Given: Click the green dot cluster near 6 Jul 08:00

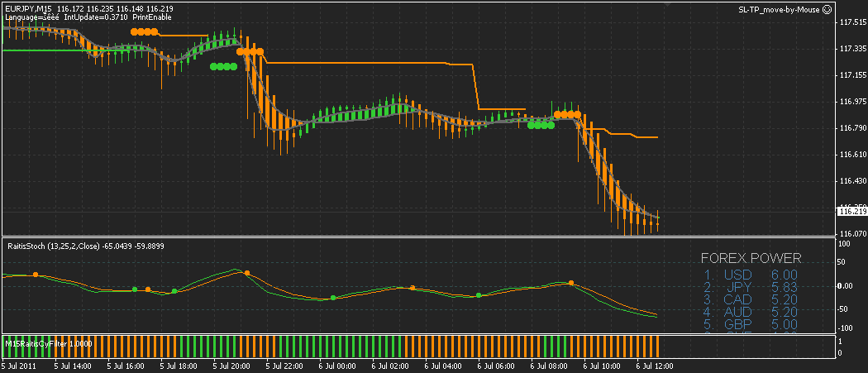Looking at the screenshot, I should (541, 125).
